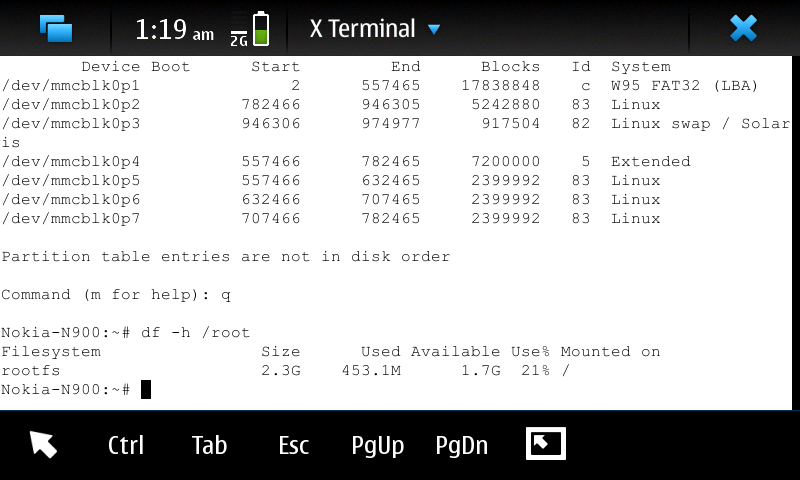Click the rootfs filesystem usage row

[x=300, y=371]
